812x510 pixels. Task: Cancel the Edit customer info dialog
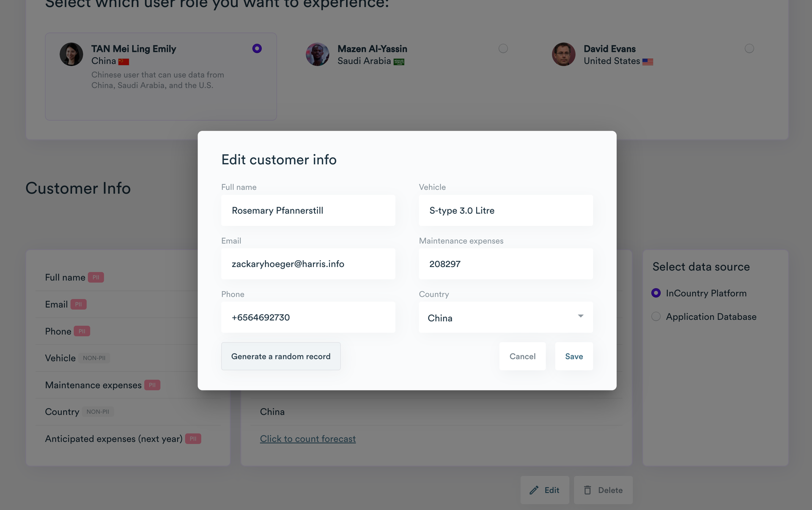point(522,356)
